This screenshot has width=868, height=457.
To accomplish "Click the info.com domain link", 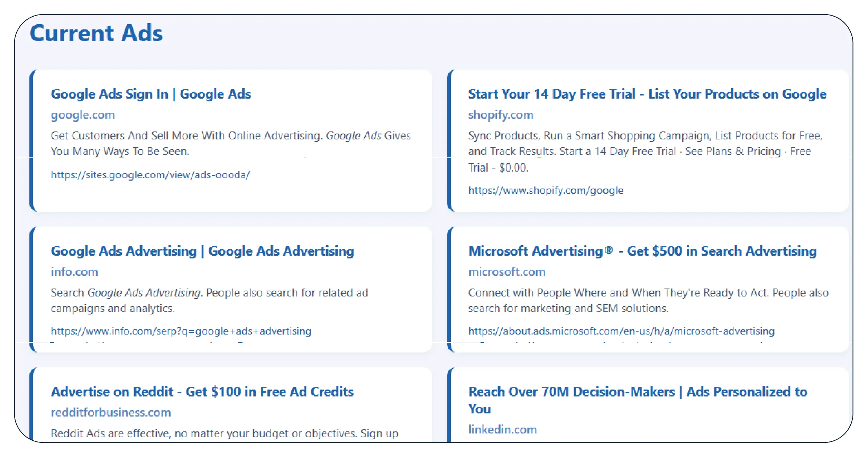I will click(74, 272).
